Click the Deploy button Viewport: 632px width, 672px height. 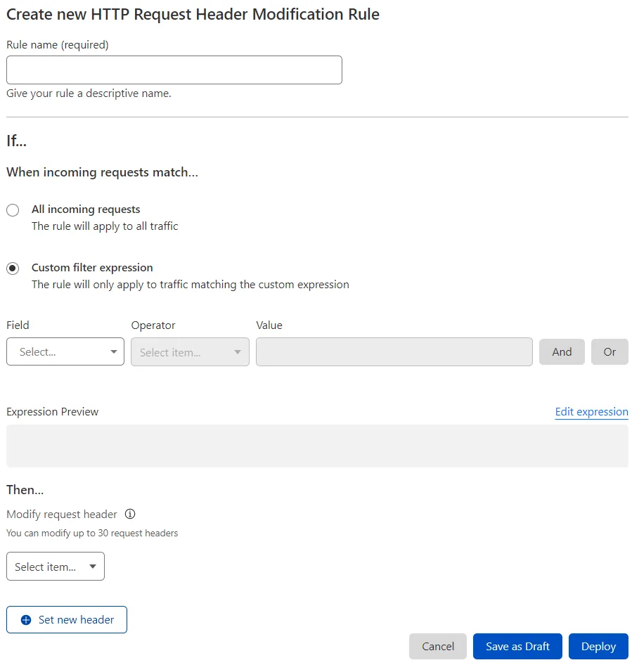tap(598, 646)
